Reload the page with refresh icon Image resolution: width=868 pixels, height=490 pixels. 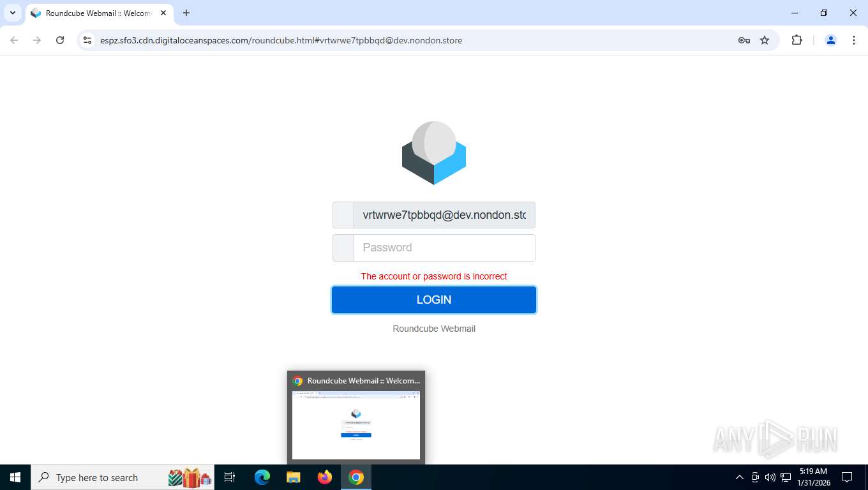click(x=60, y=40)
